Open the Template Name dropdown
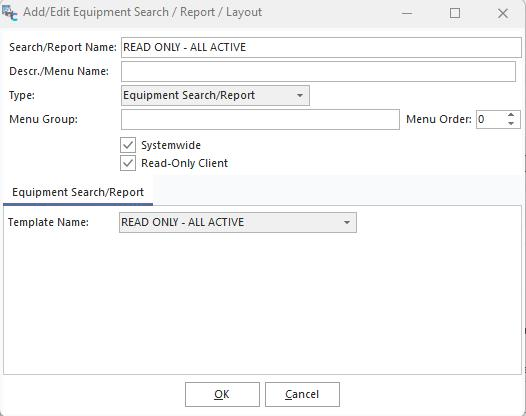The image size is (526, 416). 238,222
